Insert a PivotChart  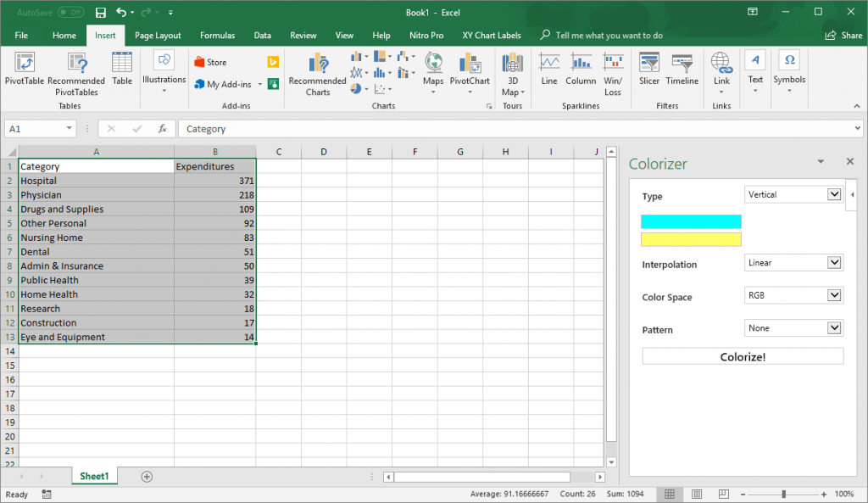[469, 72]
